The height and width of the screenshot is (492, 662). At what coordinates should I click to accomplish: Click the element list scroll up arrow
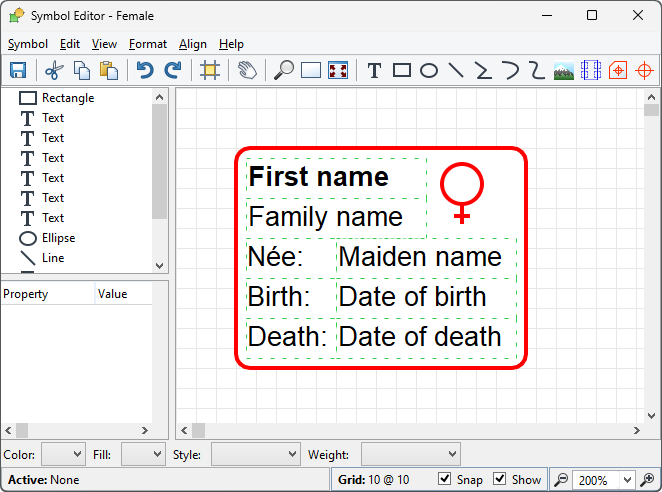click(159, 97)
